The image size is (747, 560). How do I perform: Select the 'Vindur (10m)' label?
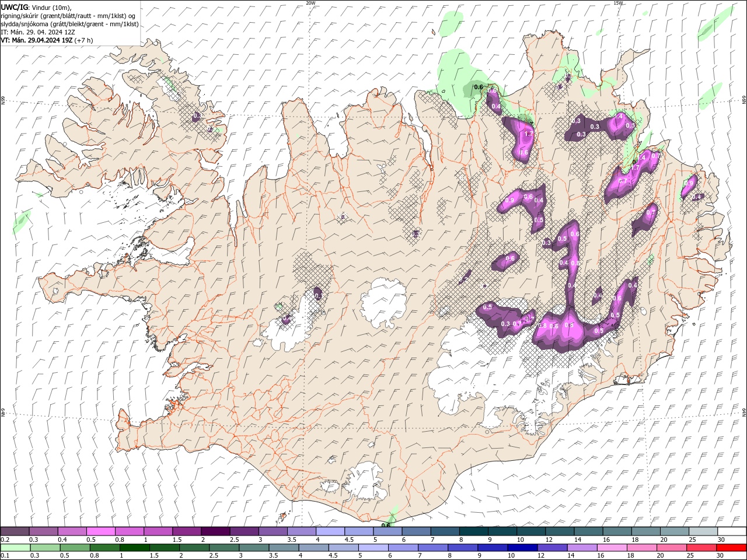pyautogui.click(x=52, y=7)
